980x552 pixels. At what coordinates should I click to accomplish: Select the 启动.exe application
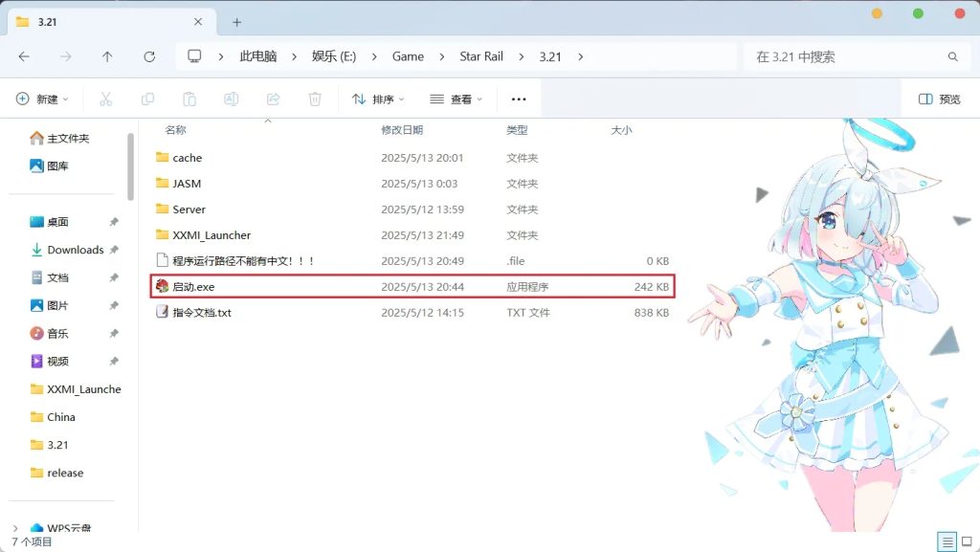click(412, 287)
